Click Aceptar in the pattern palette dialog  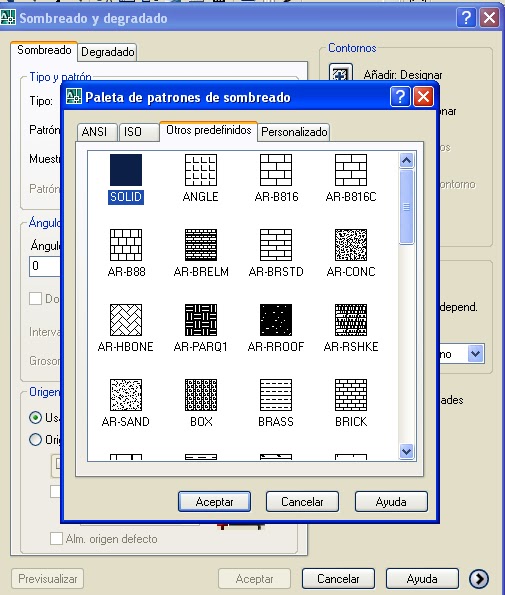click(x=214, y=502)
